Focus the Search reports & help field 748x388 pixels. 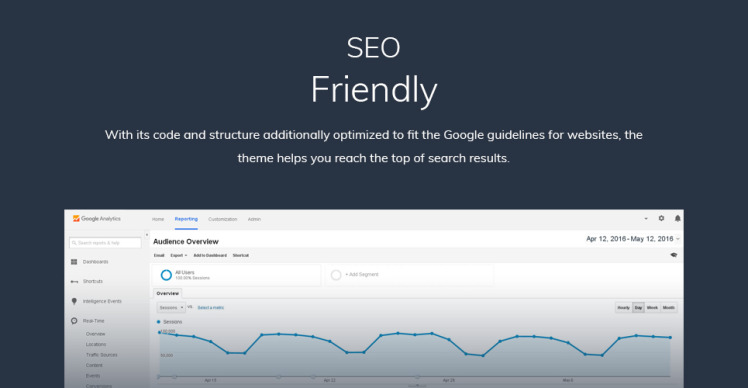pyautogui.click(x=105, y=243)
